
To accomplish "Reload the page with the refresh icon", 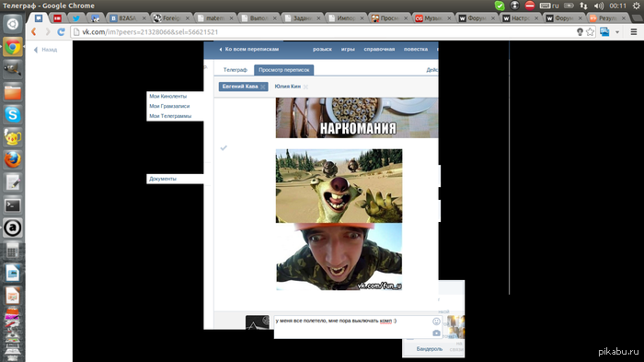I will click(x=61, y=31).
